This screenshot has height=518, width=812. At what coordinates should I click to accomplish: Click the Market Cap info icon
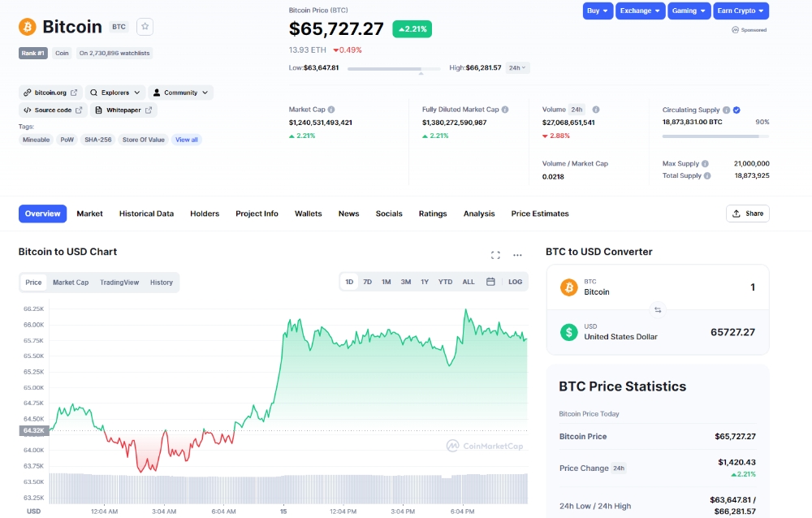point(331,110)
